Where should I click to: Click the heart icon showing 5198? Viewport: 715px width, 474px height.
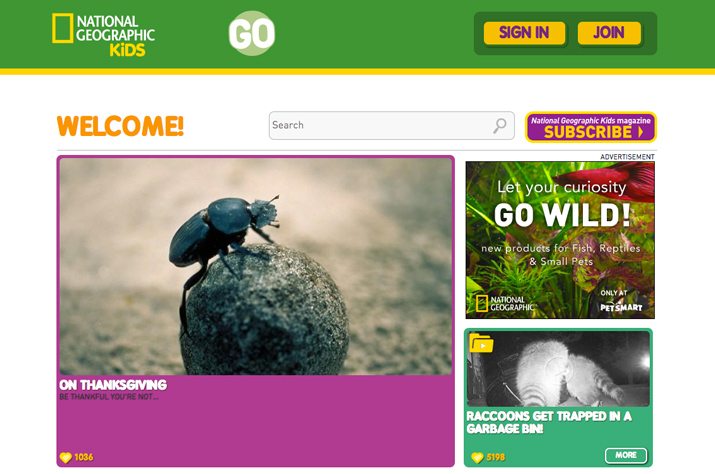pos(477,457)
